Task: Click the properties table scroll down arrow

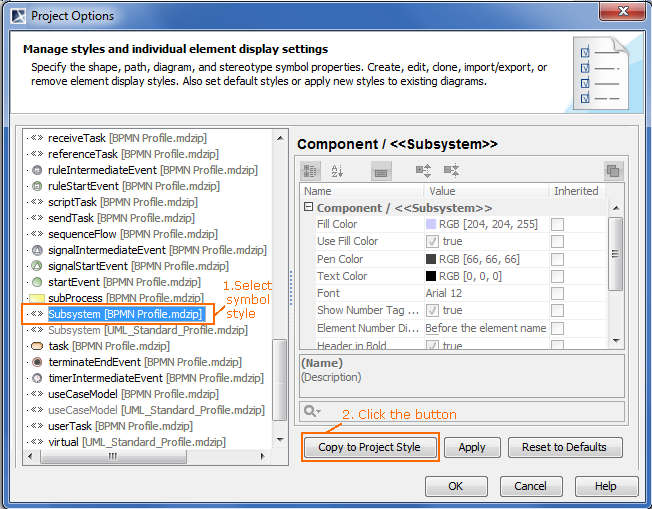Action: (x=616, y=341)
